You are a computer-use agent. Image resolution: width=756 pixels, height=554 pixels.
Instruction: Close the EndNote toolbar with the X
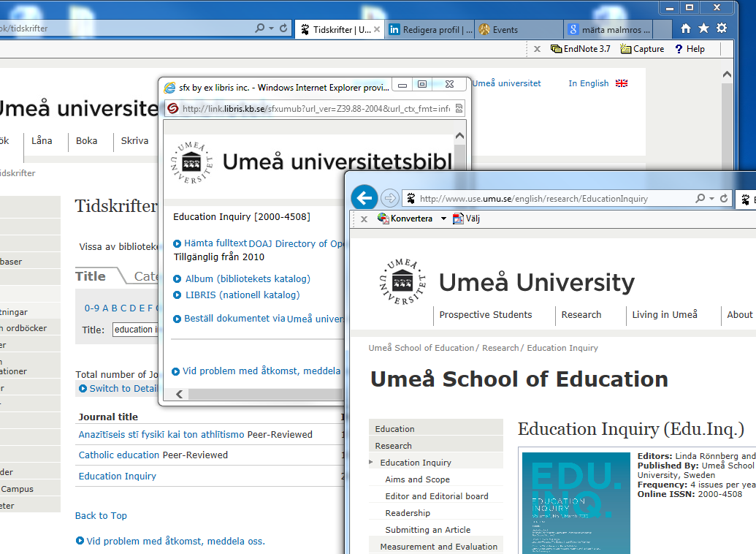pos(537,49)
